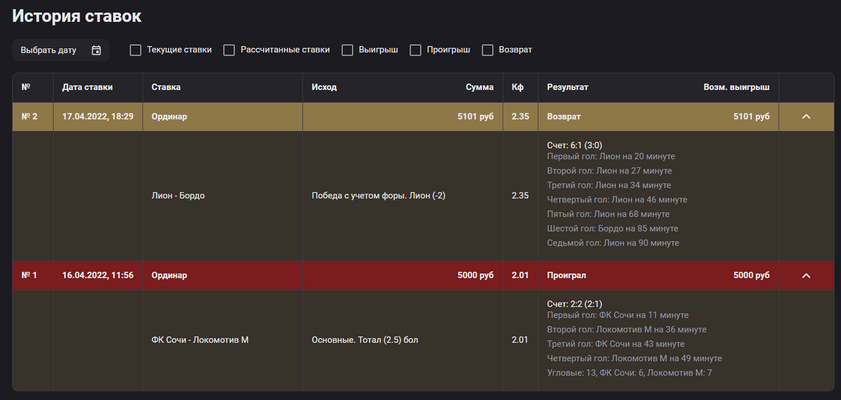Click the Дата ставки column header
Viewport: 841px width, 400px height.
pos(87,87)
